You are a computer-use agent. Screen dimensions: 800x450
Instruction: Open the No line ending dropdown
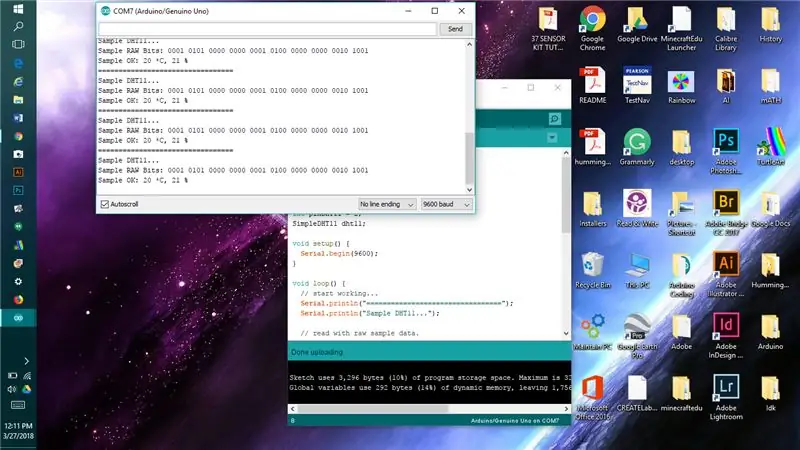tap(387, 204)
